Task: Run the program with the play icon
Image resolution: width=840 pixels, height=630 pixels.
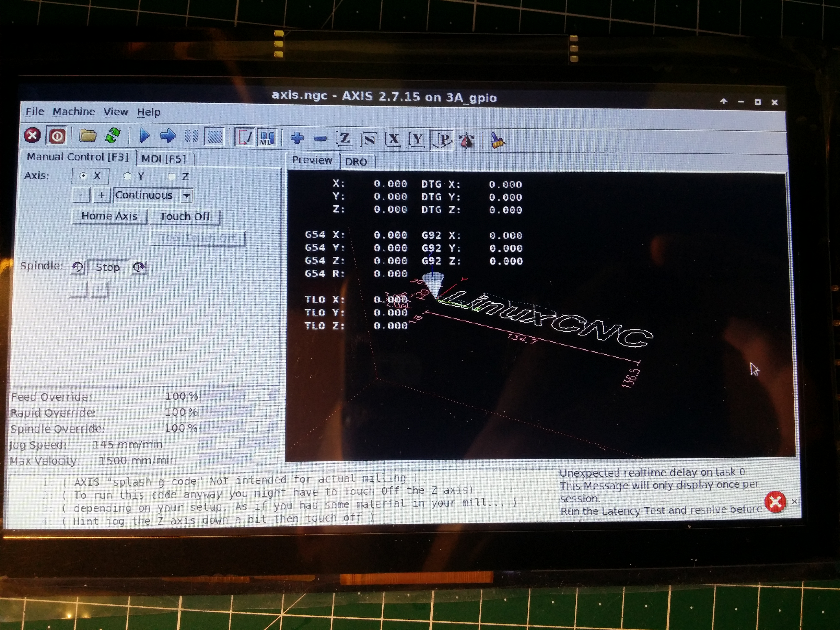Action: [145, 136]
